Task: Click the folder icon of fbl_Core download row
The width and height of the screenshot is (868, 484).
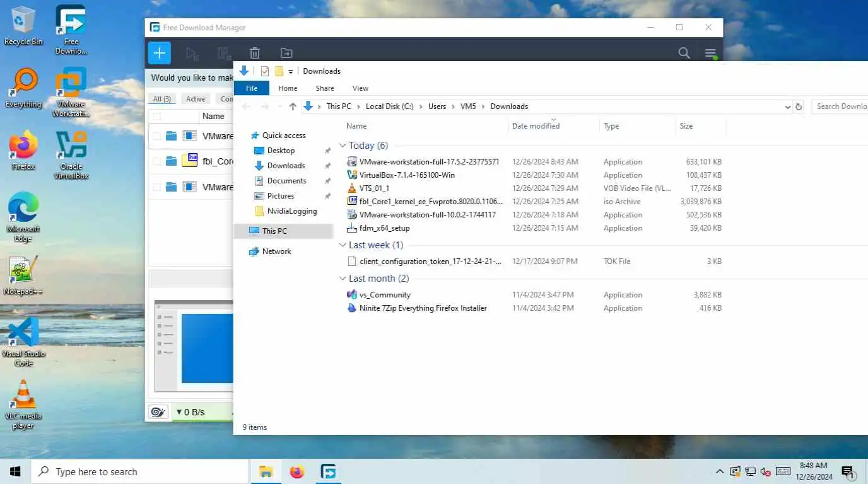Action: click(x=171, y=161)
